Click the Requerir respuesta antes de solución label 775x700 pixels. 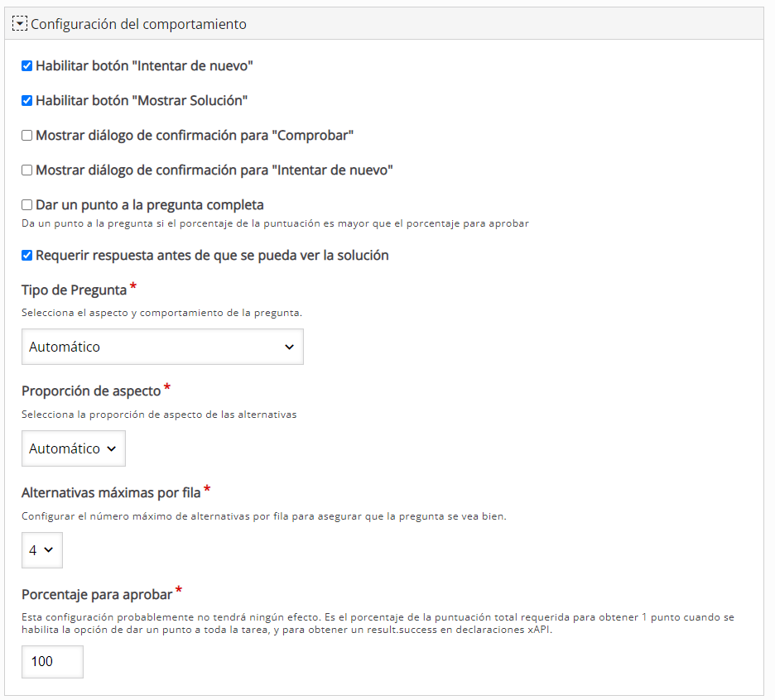click(212, 256)
